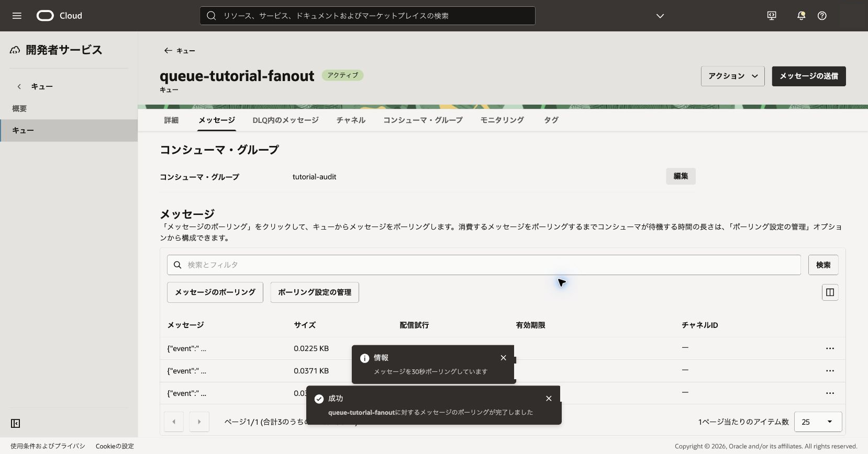This screenshot has height=454, width=868.
Task: Click the チャネルID column header
Action: 699,325
